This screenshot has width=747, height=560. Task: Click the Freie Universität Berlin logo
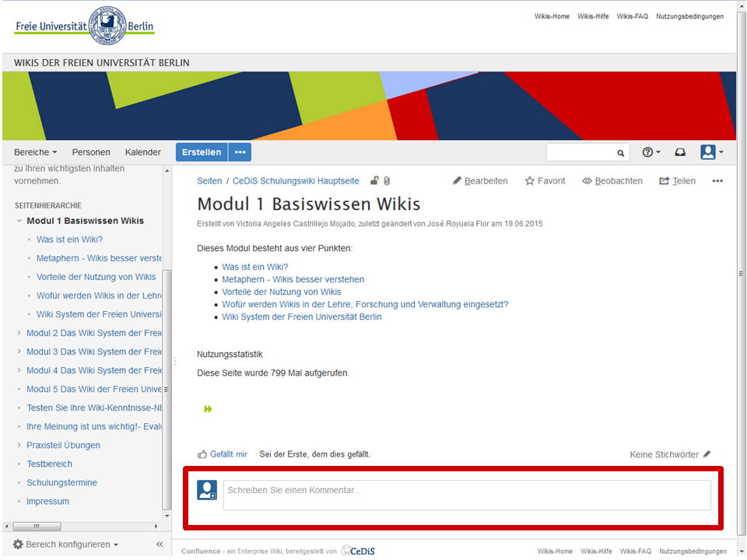[x=84, y=26]
